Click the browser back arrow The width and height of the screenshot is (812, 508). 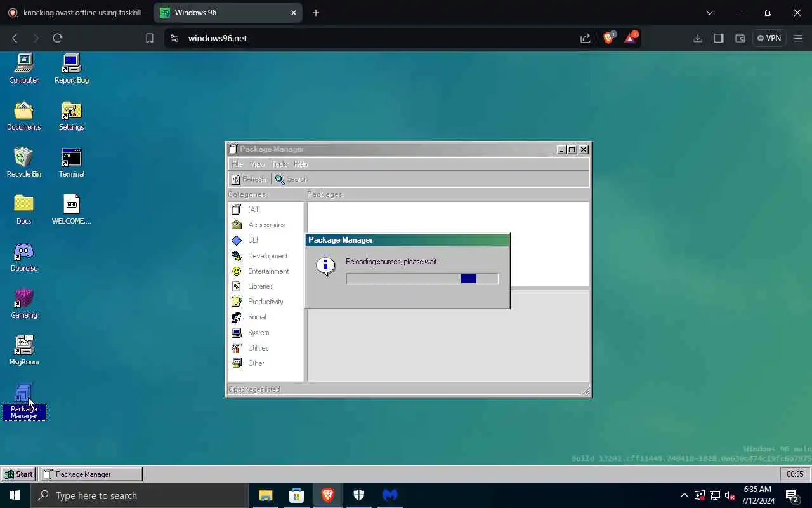coord(15,38)
